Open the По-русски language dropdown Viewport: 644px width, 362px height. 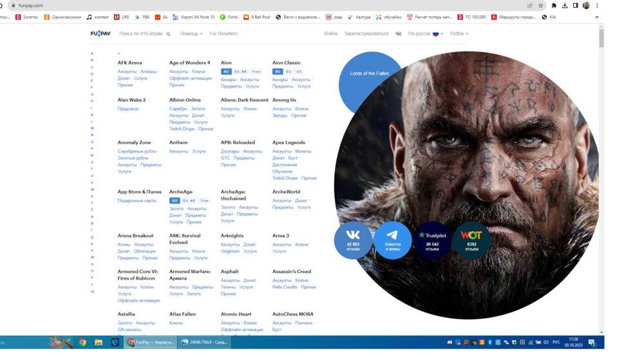tap(426, 33)
